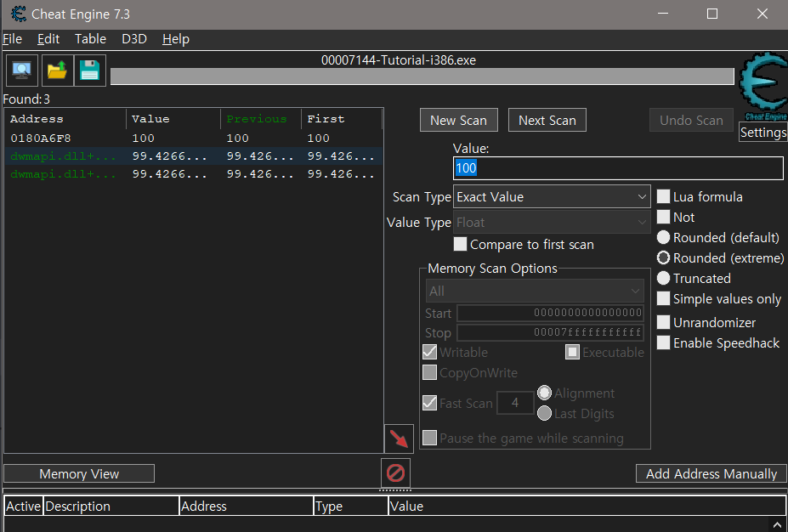
Task: Open advanced options via red circle icon
Action: [x=394, y=473]
